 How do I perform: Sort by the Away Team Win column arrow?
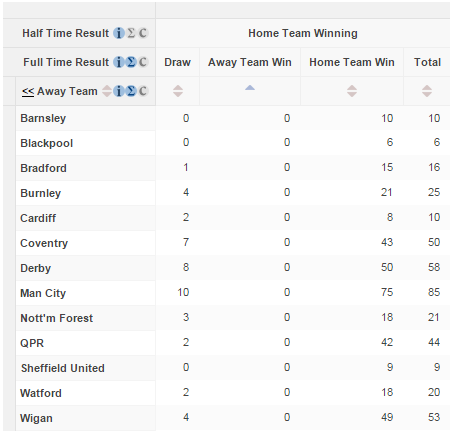(x=250, y=88)
